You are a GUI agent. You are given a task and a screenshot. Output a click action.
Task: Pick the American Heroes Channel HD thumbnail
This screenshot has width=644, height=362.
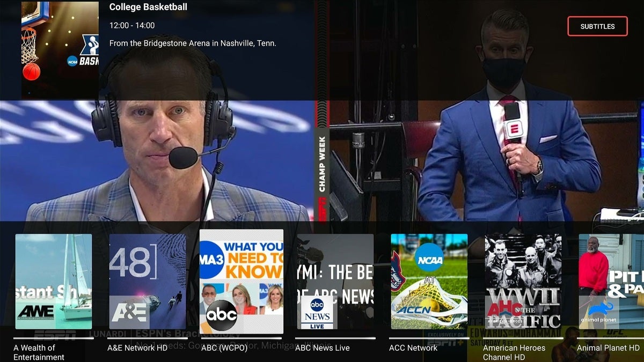point(523,282)
